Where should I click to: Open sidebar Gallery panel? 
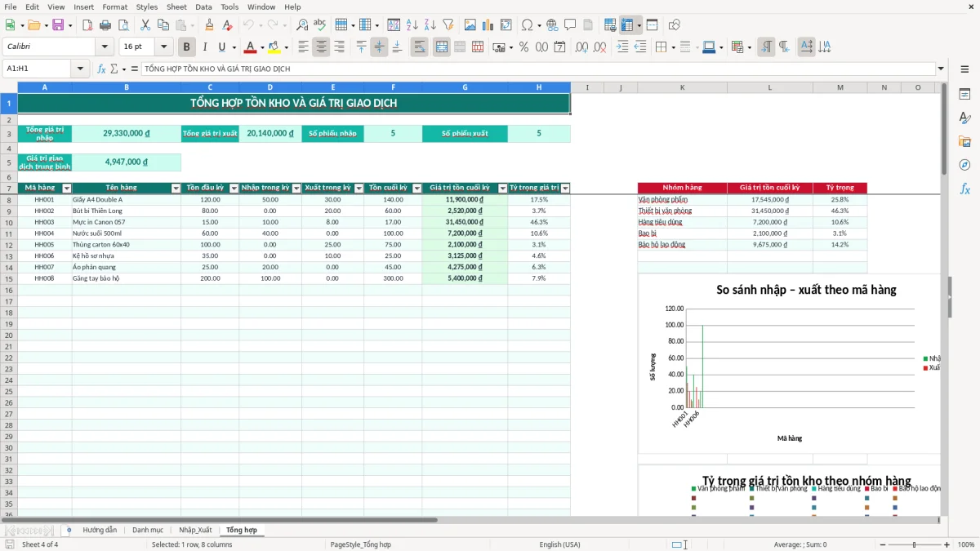964,141
